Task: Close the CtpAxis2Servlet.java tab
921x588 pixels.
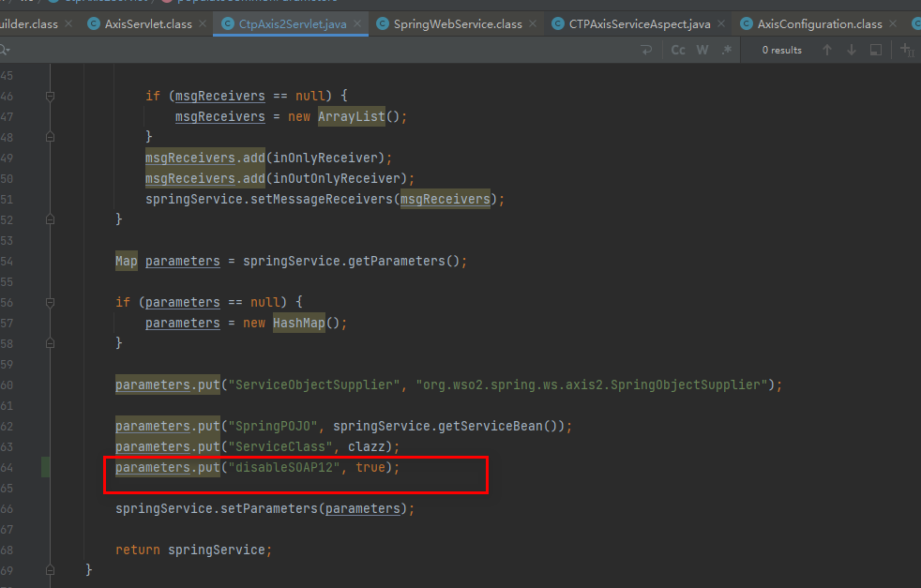Action: [x=357, y=23]
